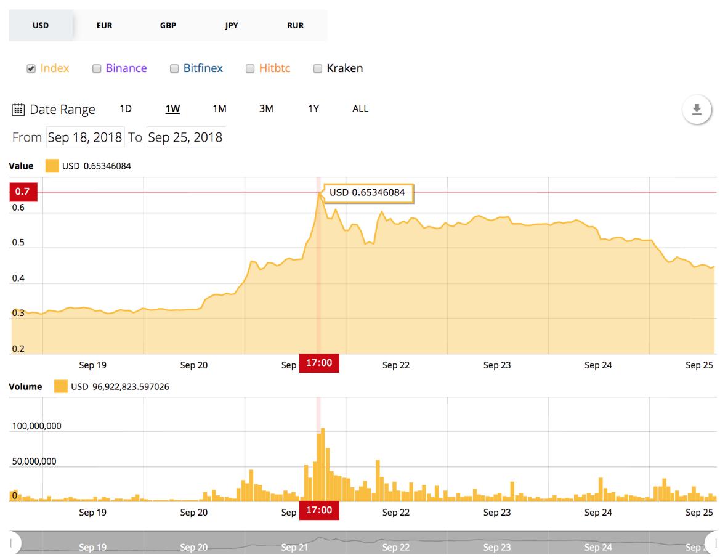The height and width of the screenshot is (560, 728).
Task: Switch to the EUR currency tab
Action: 105,26
